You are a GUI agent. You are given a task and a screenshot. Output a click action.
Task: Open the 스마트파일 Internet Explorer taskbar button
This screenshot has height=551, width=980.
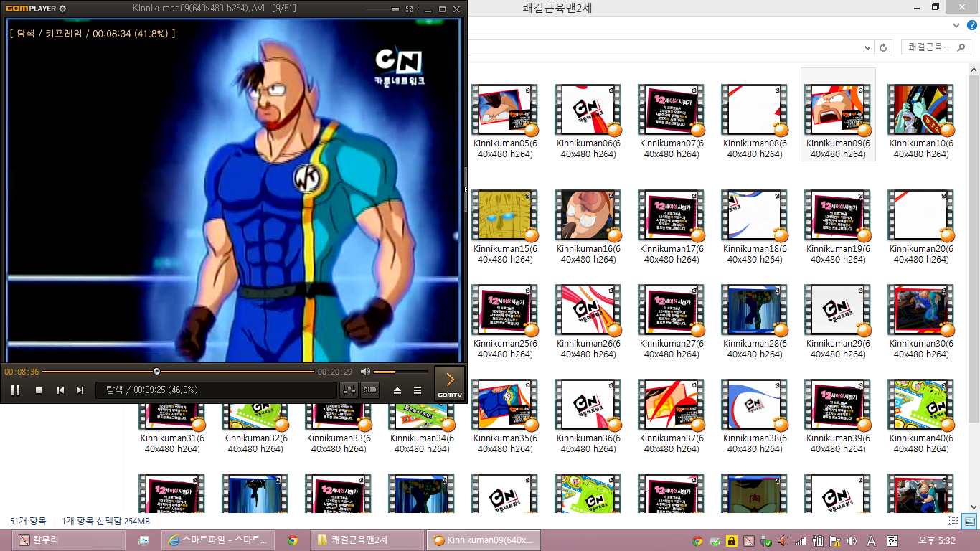click(218, 540)
